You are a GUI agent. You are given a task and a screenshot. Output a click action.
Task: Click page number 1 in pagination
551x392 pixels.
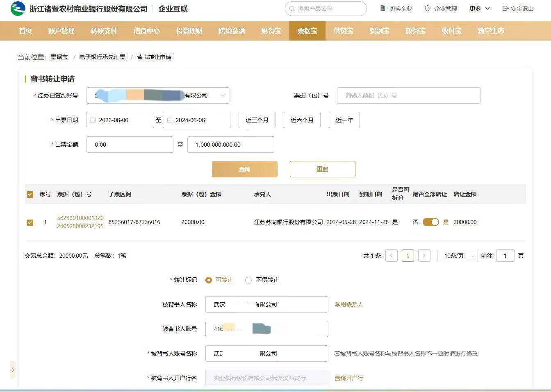(x=408, y=256)
